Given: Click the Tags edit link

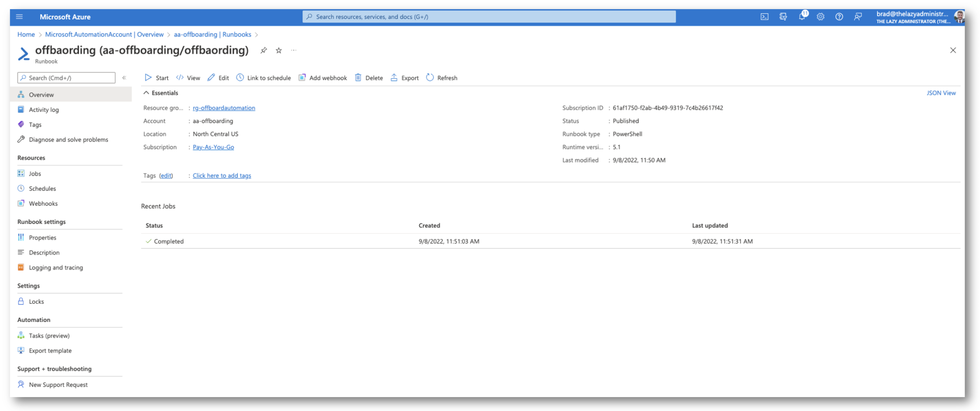Looking at the screenshot, I should click(166, 175).
